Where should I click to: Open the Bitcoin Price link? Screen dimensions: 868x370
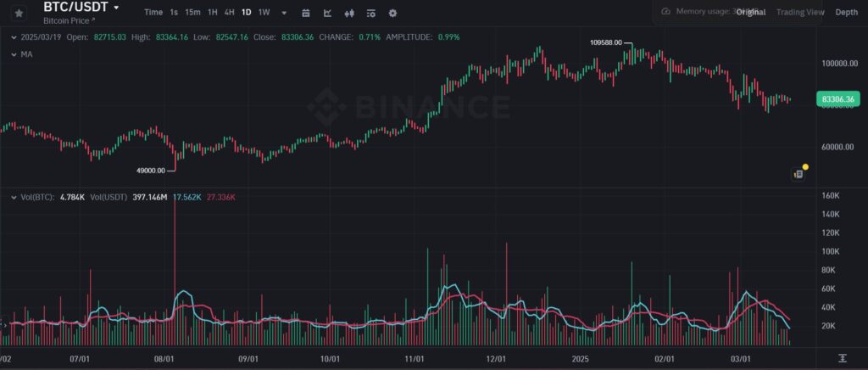(x=70, y=20)
